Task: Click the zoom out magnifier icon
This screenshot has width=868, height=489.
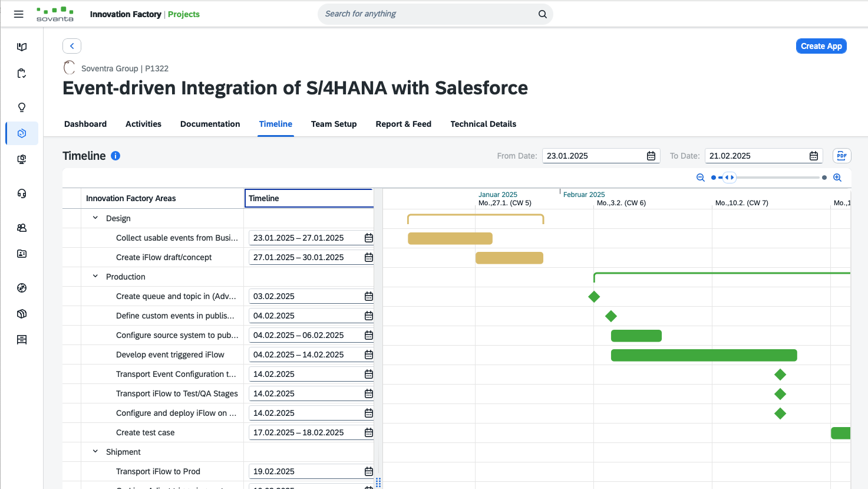Action: 701,178
